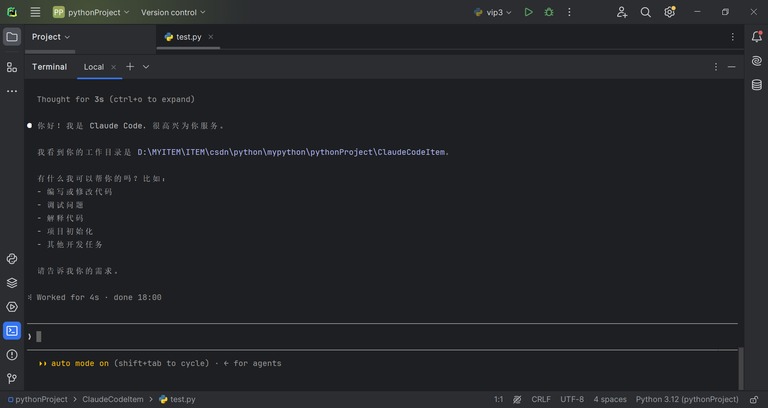Image resolution: width=768 pixels, height=408 pixels.
Task: Open the Python Packages layers icon
Action: click(12, 283)
